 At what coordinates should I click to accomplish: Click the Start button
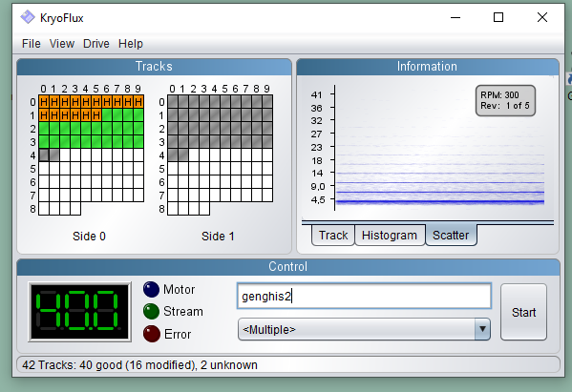tap(523, 312)
